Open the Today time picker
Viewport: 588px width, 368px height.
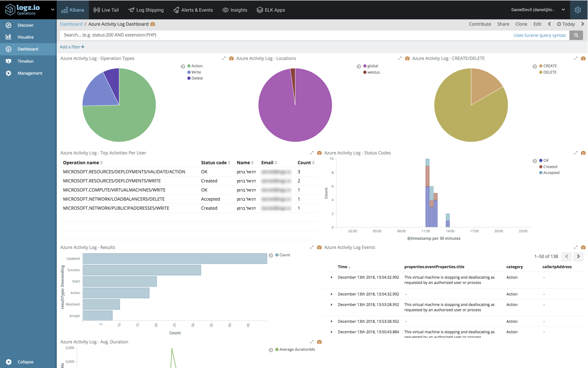coord(566,24)
